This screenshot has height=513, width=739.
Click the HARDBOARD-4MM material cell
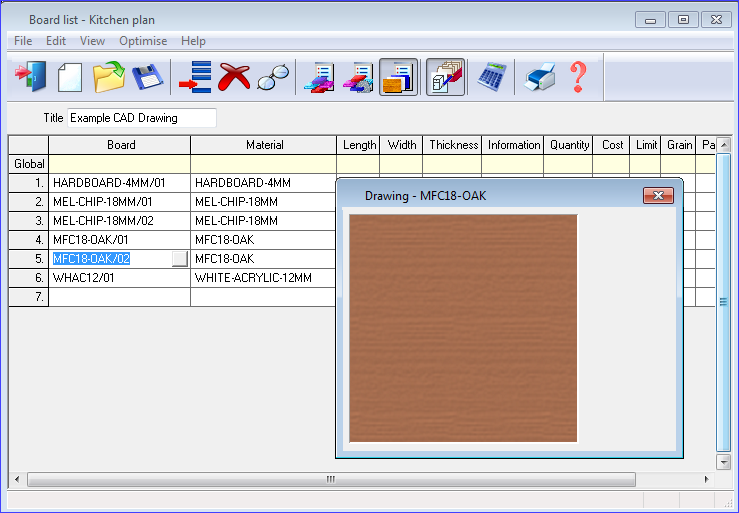pos(263,182)
